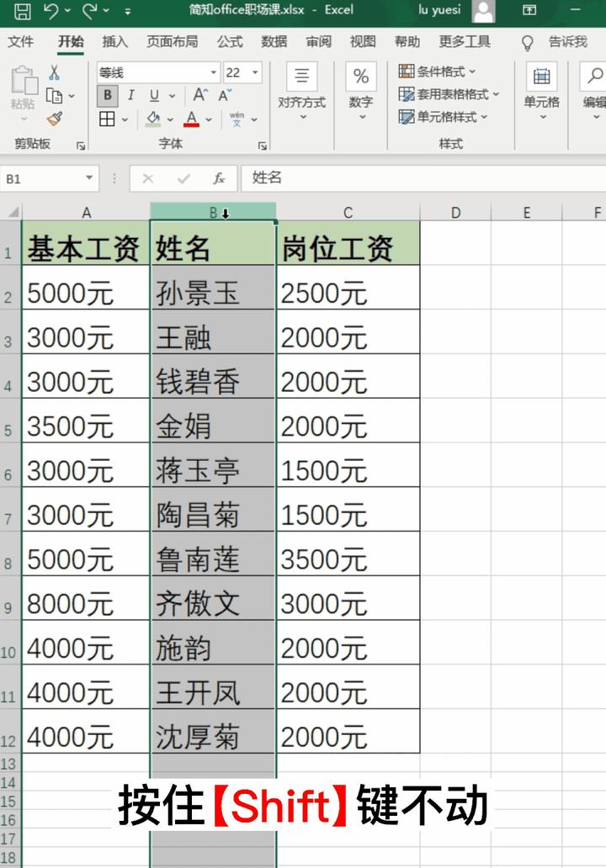
Task: Click the formula bar containing 姓名
Action: pyautogui.click(x=423, y=178)
